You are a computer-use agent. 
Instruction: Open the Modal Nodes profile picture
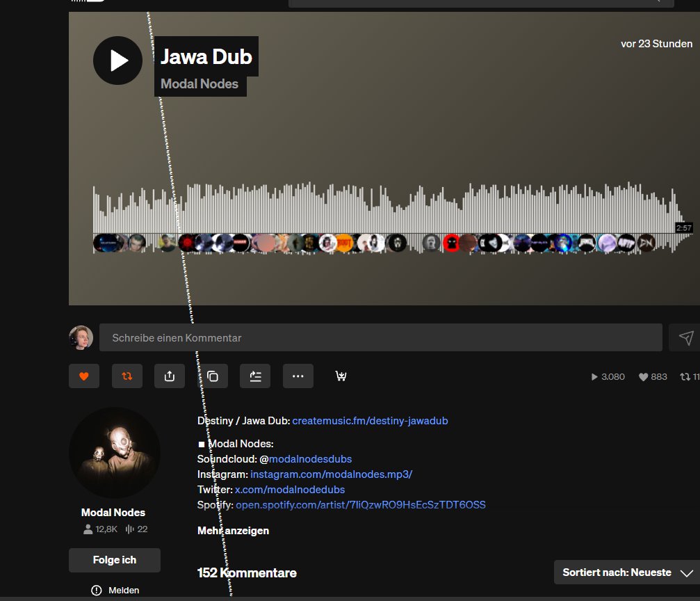[115, 453]
